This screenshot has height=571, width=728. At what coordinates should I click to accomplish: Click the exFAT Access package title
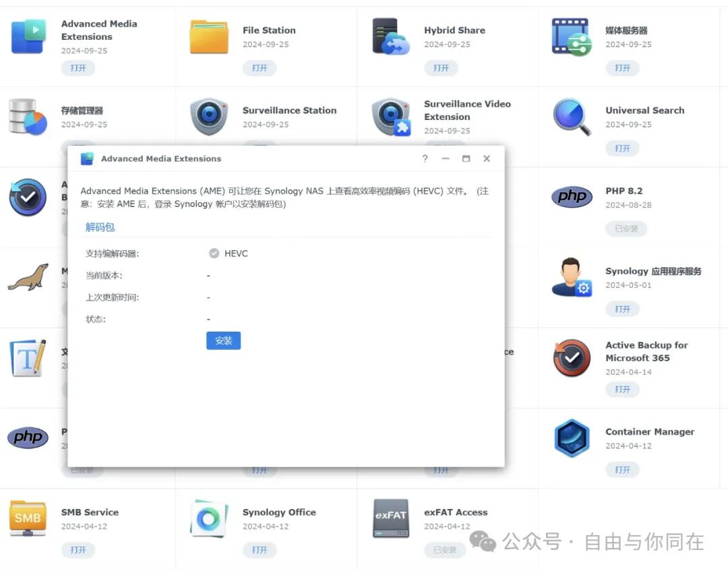click(x=456, y=512)
